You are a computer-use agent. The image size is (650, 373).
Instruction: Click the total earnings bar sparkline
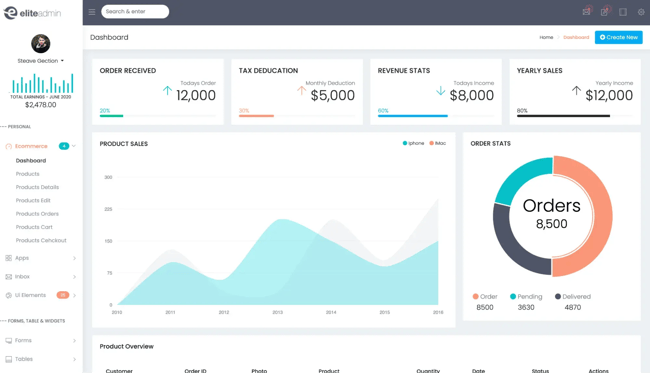[x=42, y=83]
